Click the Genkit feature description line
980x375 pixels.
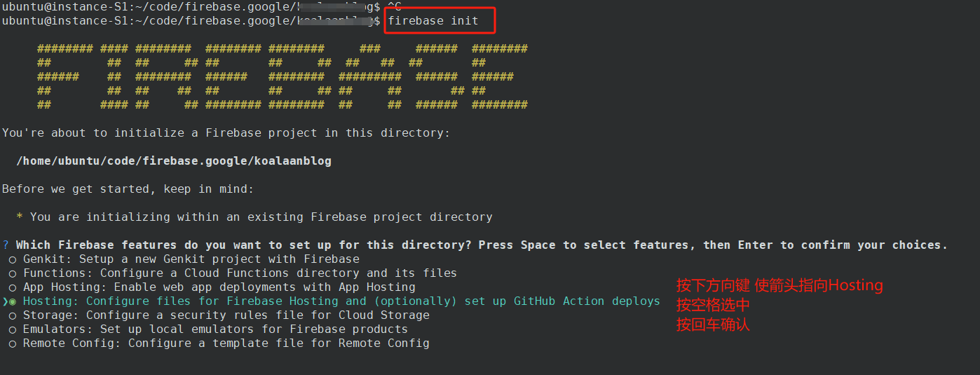point(191,259)
